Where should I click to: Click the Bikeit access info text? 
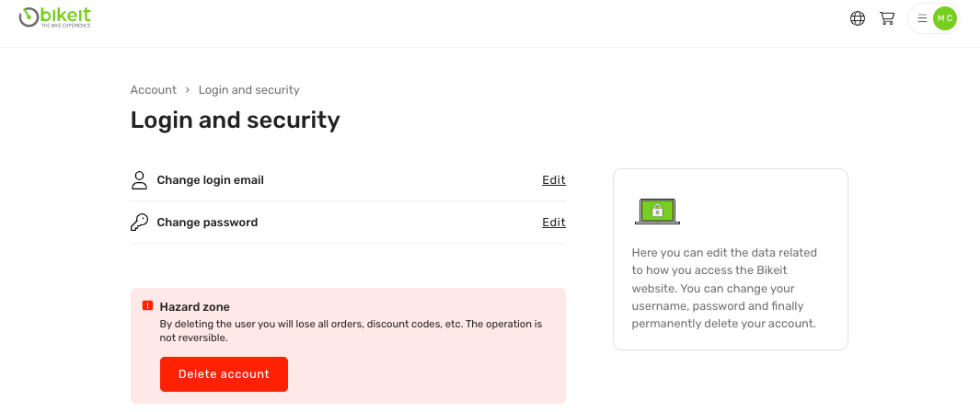tap(724, 288)
